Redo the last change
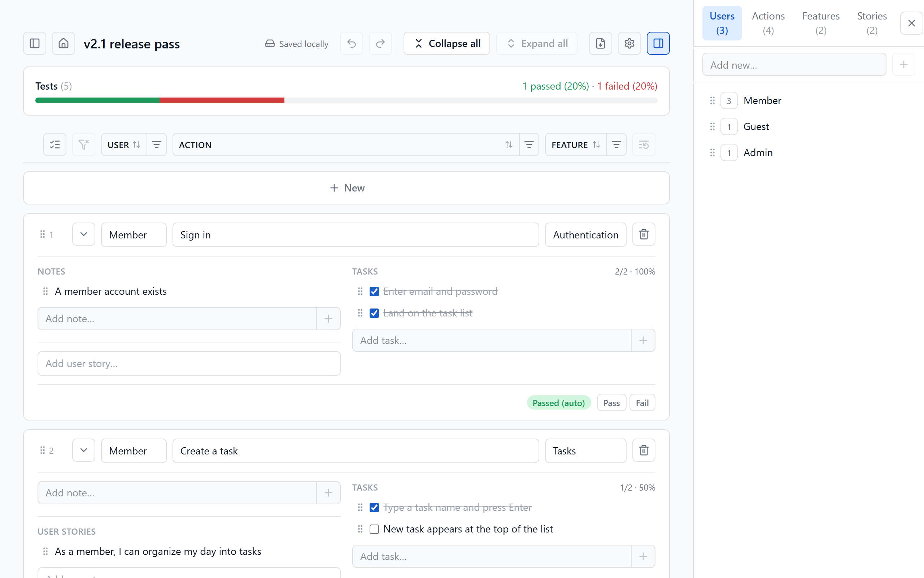This screenshot has height=578, width=924. [380, 44]
